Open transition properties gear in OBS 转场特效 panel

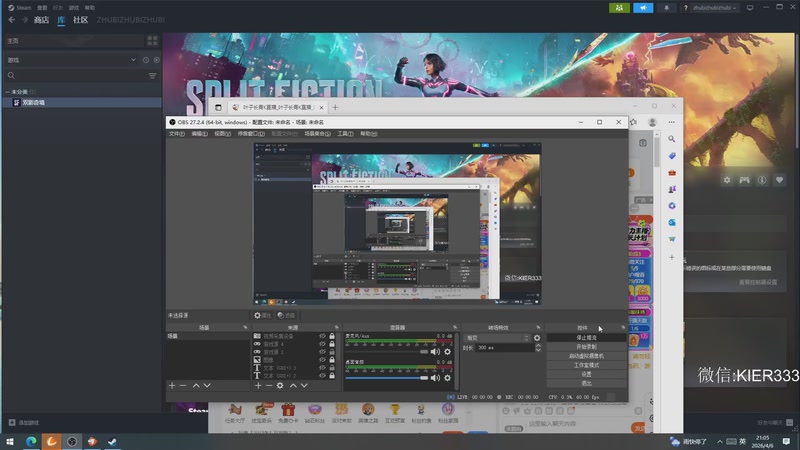[x=537, y=338]
